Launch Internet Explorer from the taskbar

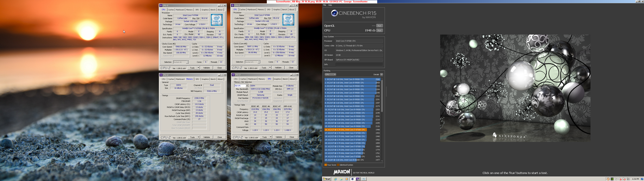[x=335, y=179]
